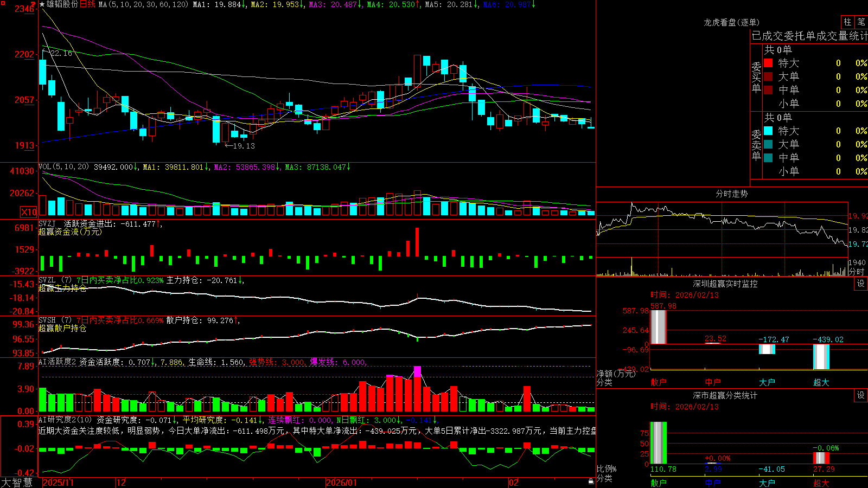Open the VOL(5,10,20) indicator parameters

pos(63,166)
